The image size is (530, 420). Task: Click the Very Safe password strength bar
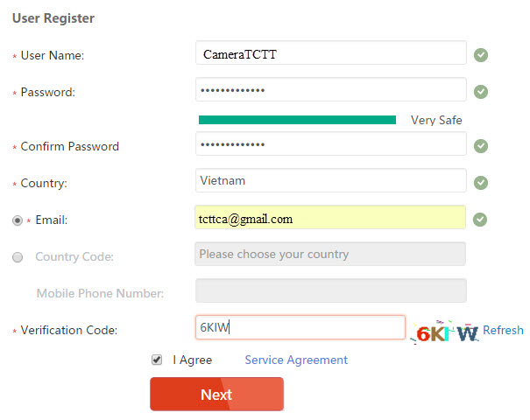(x=297, y=120)
